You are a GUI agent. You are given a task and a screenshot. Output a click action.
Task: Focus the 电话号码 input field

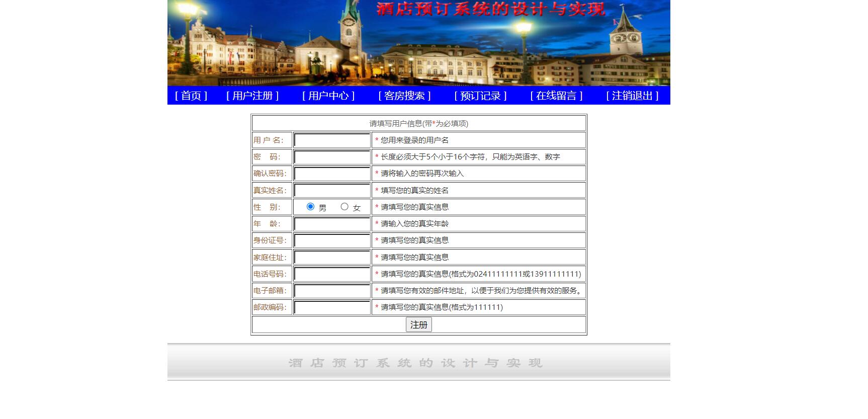click(332, 274)
